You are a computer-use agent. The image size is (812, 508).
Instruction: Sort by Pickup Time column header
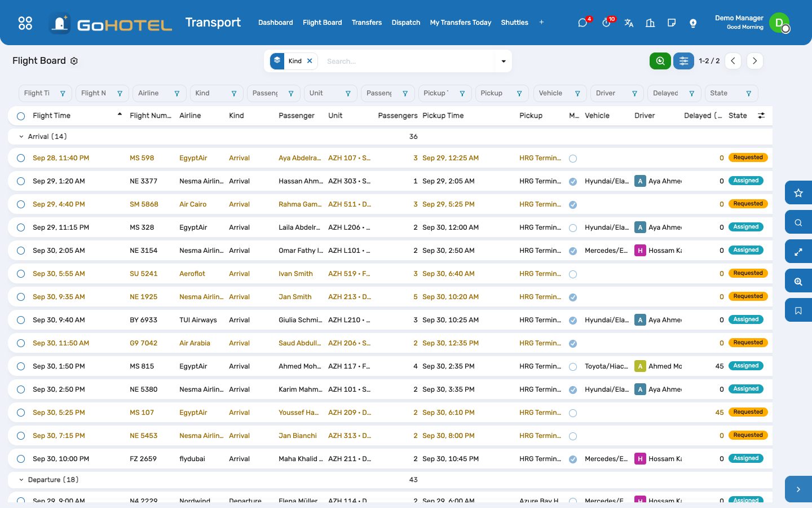443,116
